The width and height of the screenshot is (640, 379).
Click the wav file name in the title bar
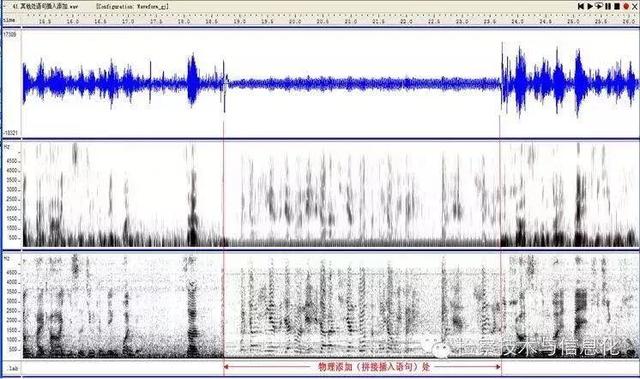coord(46,7)
